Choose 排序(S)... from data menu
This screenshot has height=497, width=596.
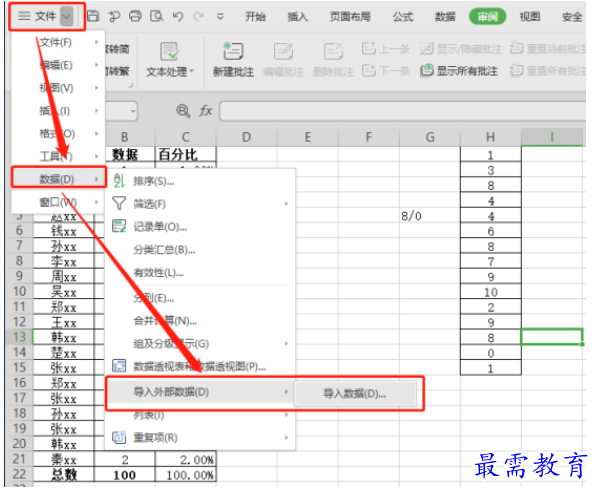(x=199, y=181)
